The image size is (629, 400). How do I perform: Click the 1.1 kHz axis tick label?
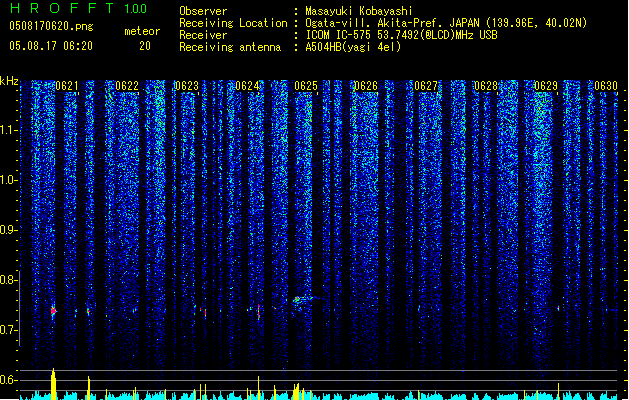coord(9,130)
